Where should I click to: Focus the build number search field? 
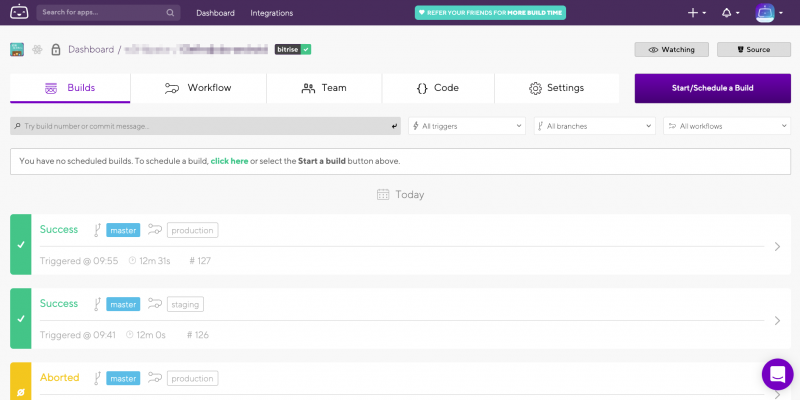click(200, 126)
